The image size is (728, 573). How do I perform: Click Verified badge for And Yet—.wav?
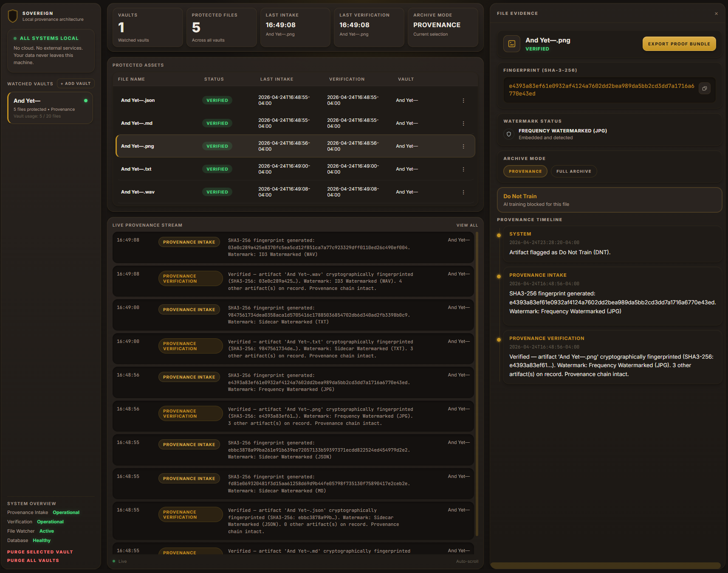pos(217,192)
